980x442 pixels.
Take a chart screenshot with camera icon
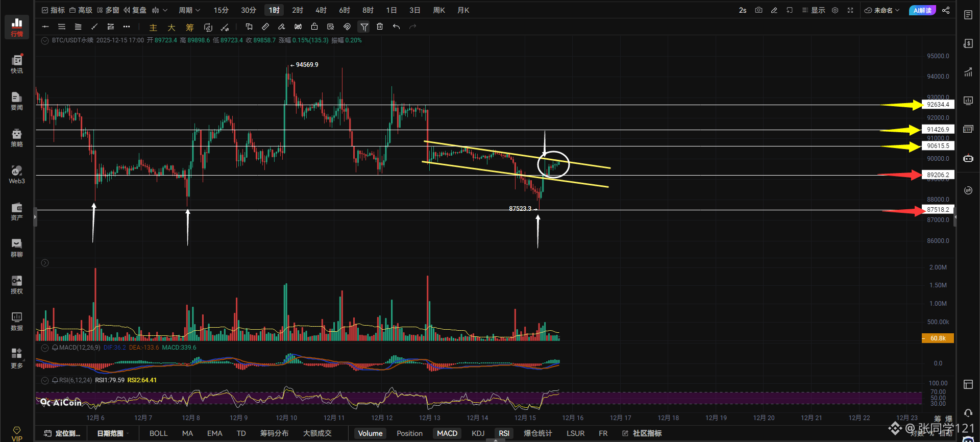click(759, 10)
